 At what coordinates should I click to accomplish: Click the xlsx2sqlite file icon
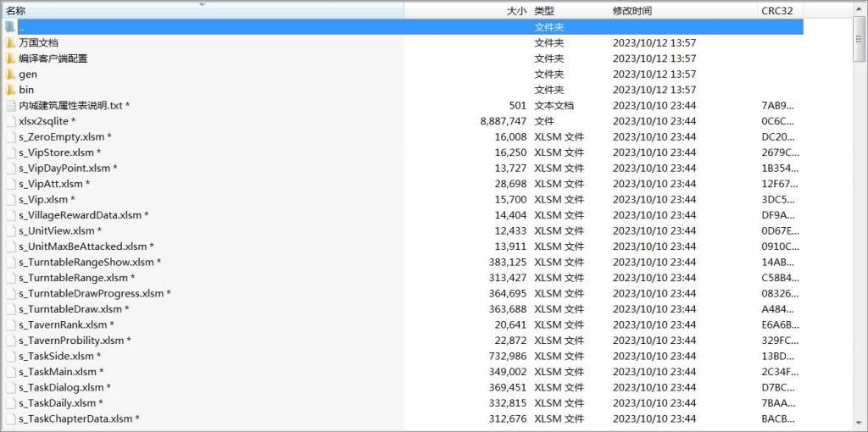(10, 121)
